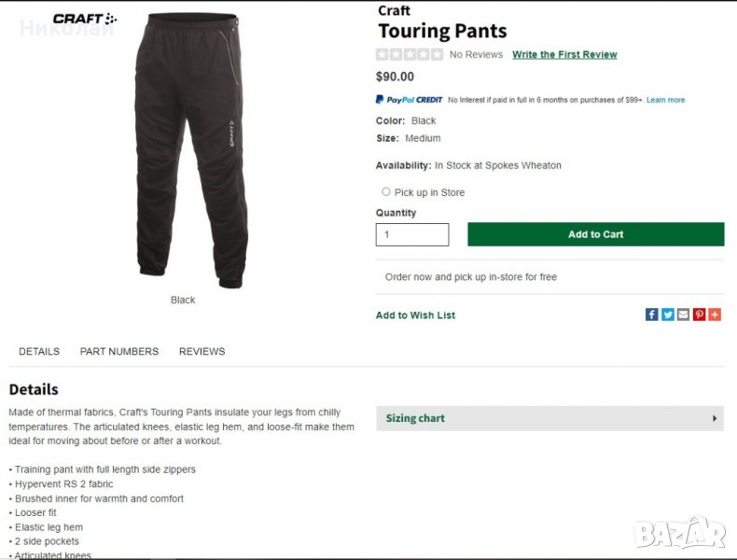Pin product on Pinterest
This screenshot has height=560, width=737.
pos(699,315)
